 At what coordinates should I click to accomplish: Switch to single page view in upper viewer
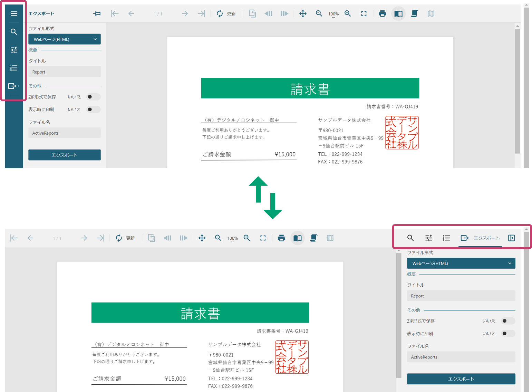pos(398,13)
